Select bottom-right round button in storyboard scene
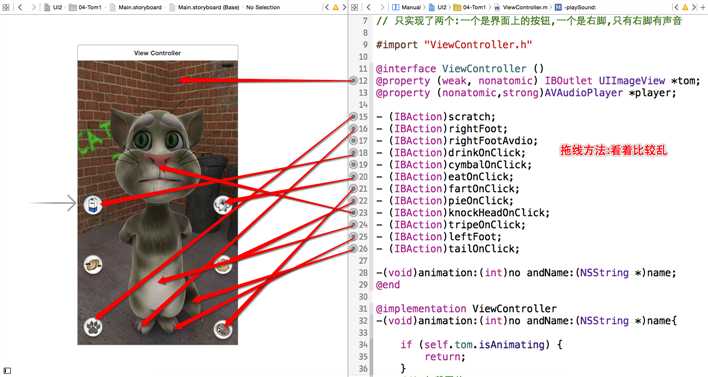Screen dimensions: 708x377 click(x=223, y=329)
